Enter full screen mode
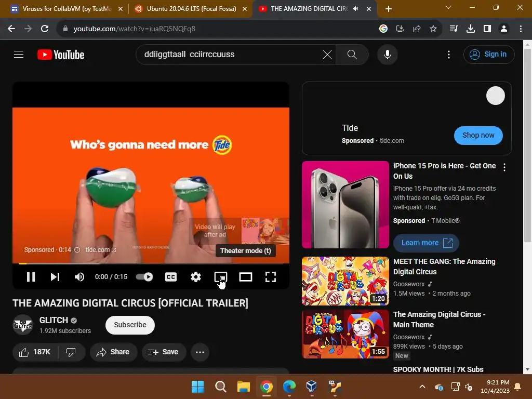 (270, 277)
